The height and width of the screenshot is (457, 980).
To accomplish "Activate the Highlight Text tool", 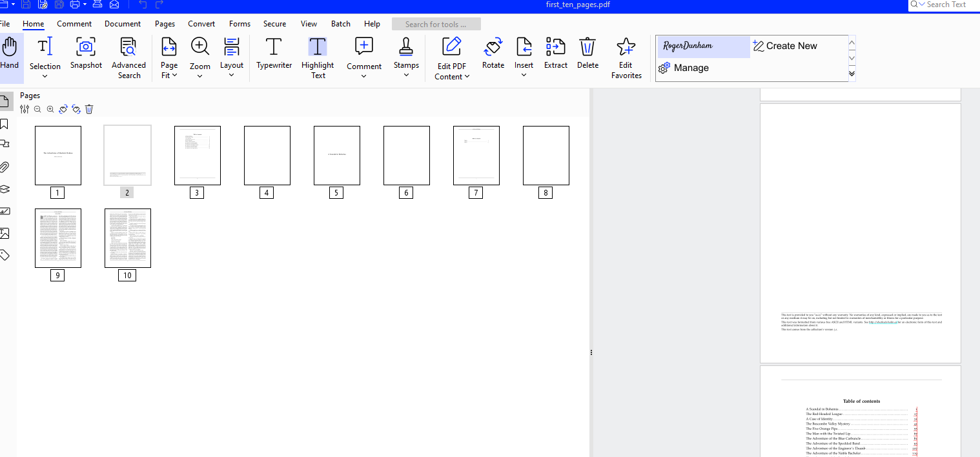I will (x=318, y=58).
